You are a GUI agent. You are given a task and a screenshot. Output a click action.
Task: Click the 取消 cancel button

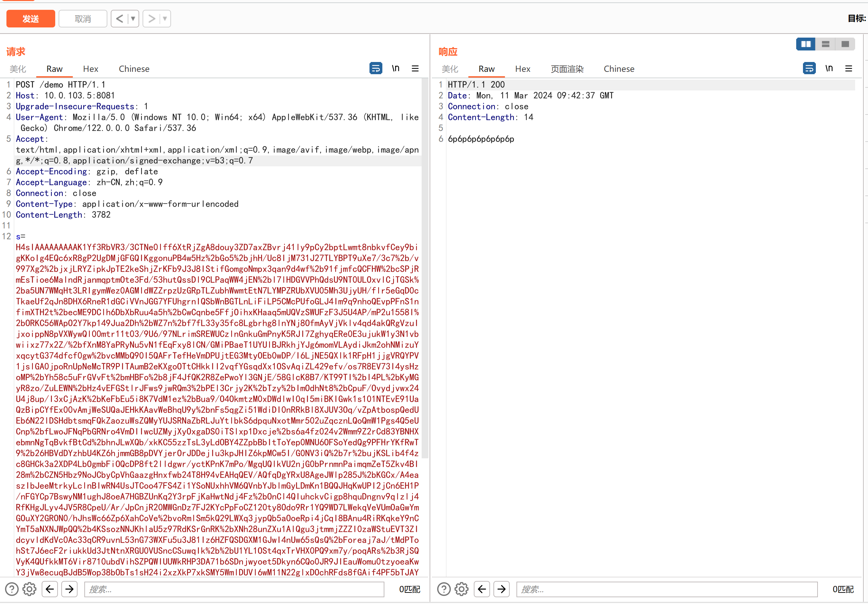click(x=83, y=19)
